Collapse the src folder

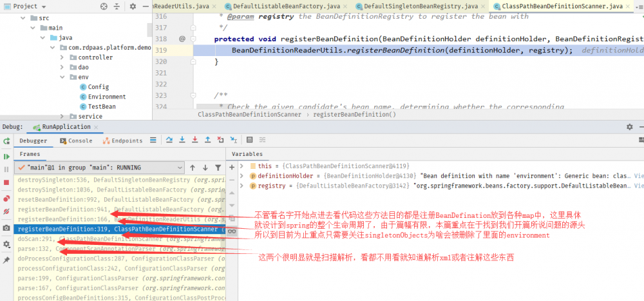[24, 18]
